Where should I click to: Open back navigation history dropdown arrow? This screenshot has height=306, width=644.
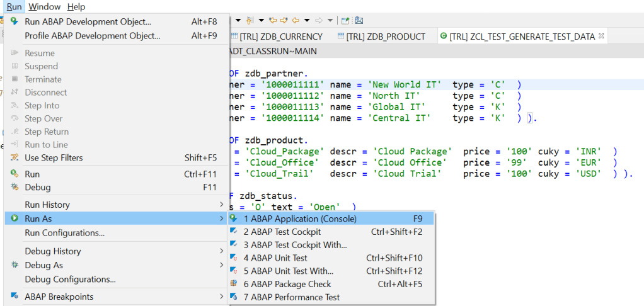(307, 21)
